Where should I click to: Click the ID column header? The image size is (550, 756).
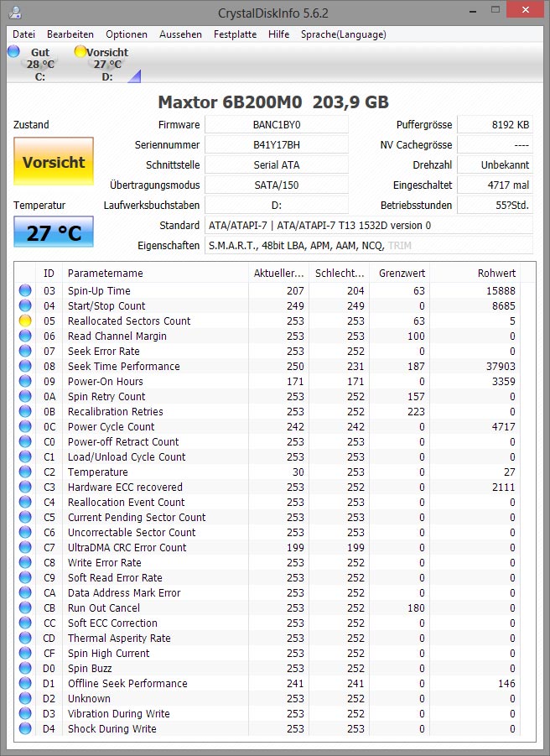coord(49,273)
